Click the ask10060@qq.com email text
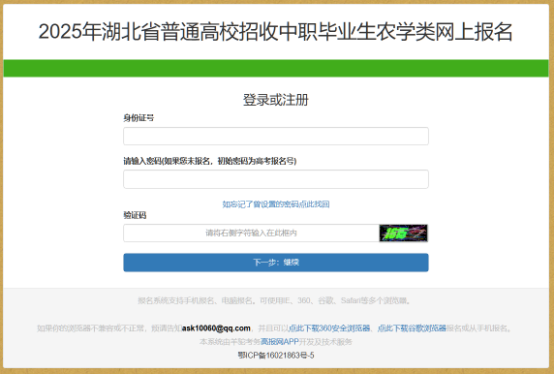The height and width of the screenshot is (374, 554). (216, 328)
